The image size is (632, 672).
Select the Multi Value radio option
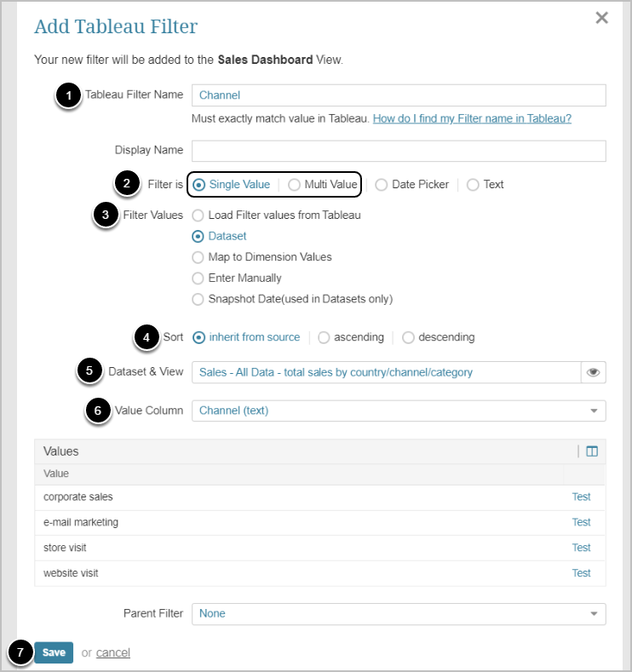(x=295, y=184)
